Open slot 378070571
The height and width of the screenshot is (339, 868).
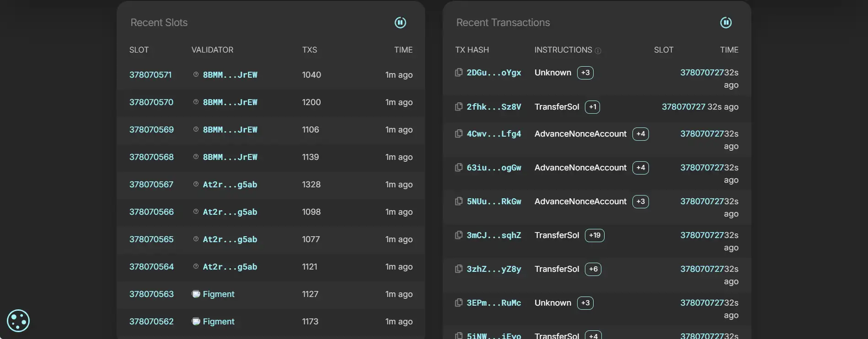click(x=150, y=75)
